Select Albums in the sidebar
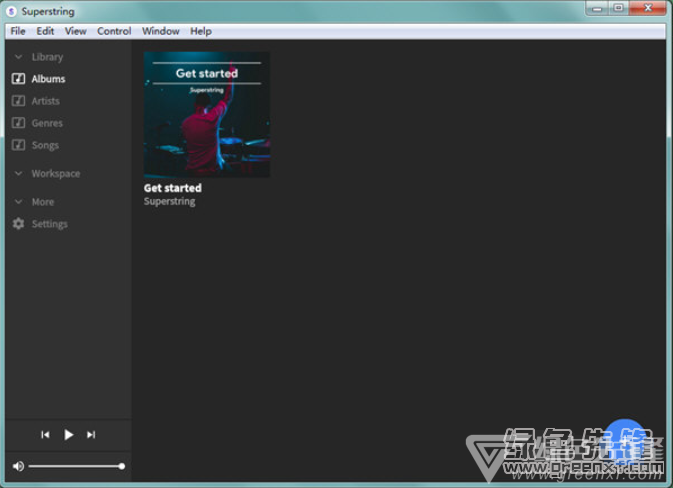Viewport: 673px width, 488px height. [x=49, y=79]
